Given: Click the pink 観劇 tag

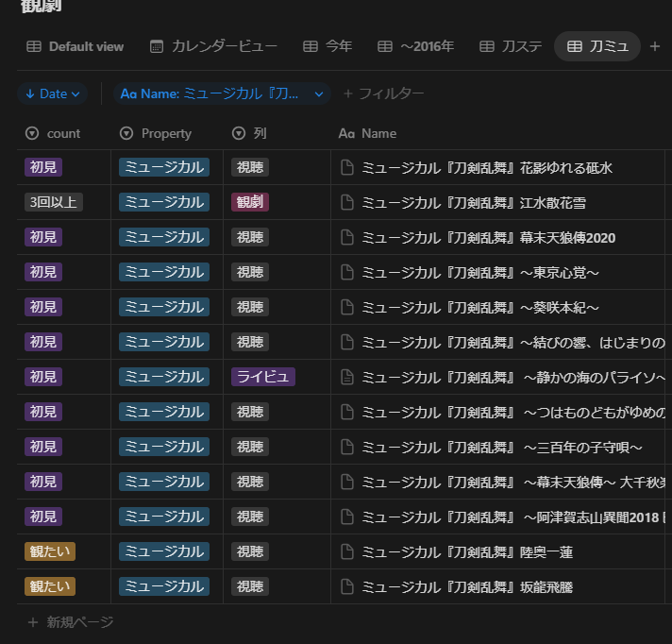Looking at the screenshot, I should (x=250, y=202).
